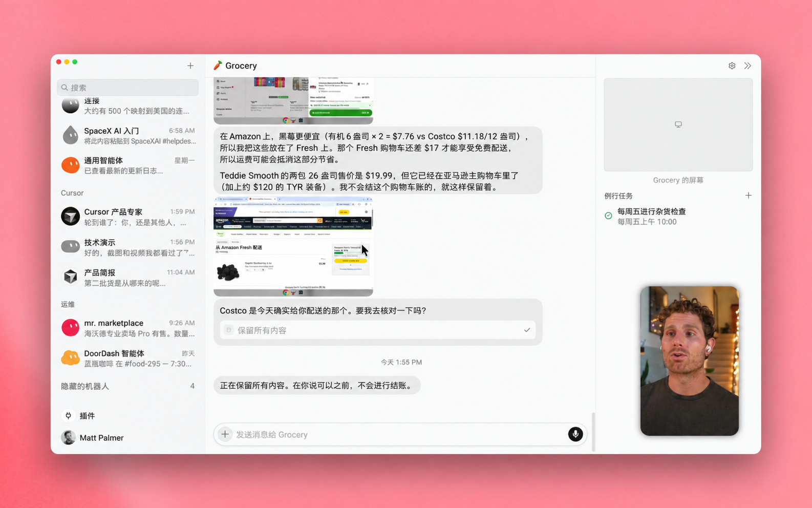Click the 例行任务 heading
This screenshot has height=508, width=812.
point(618,196)
